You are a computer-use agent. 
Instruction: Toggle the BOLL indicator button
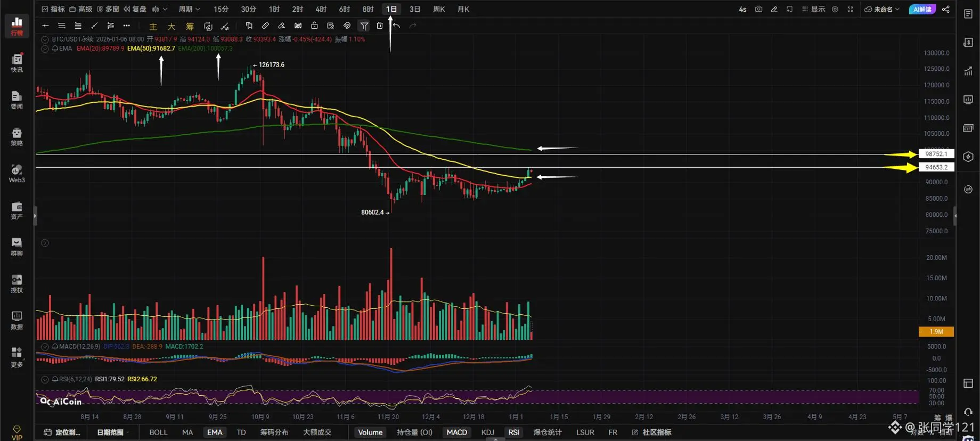[x=158, y=432]
